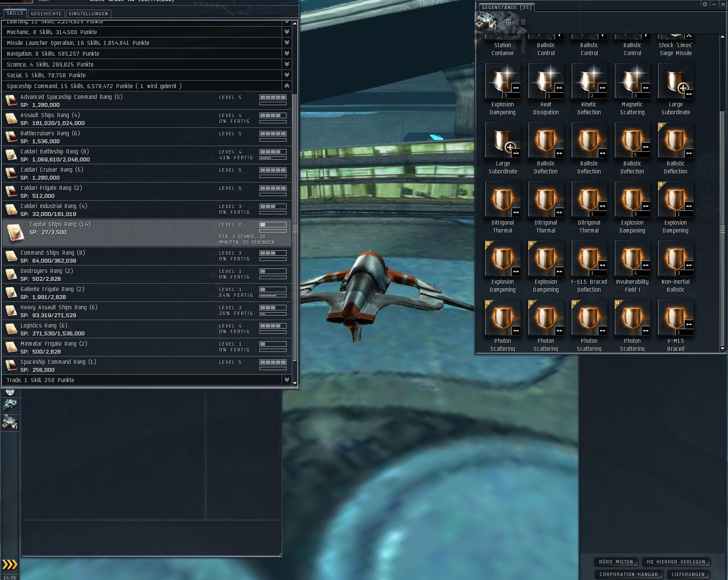
Task: Open the Geschichte tab
Action: click(46, 14)
